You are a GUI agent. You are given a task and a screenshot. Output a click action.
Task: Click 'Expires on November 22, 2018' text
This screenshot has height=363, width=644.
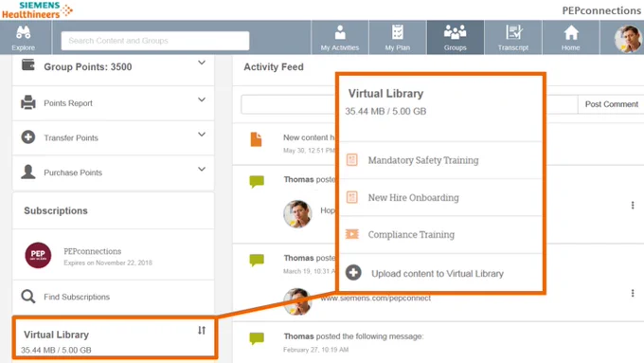pos(108,263)
